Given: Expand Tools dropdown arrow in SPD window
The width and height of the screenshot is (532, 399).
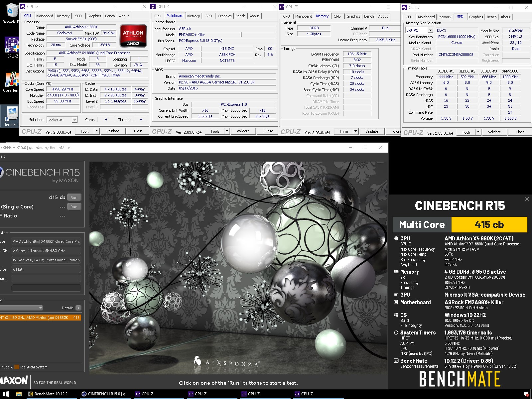Looking at the screenshot, I should pyautogui.click(x=478, y=132).
